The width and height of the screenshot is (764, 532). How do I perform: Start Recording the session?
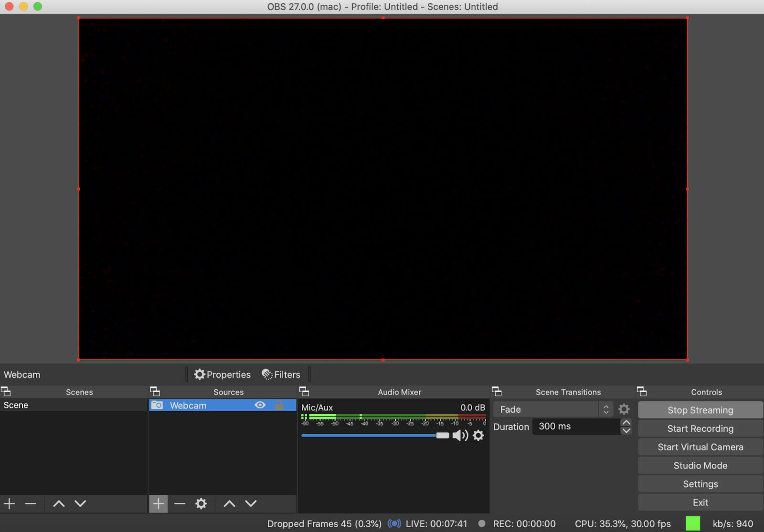click(700, 428)
